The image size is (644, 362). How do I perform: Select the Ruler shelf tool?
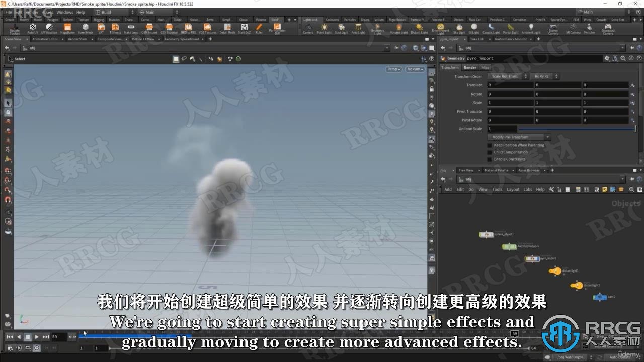(259, 28)
